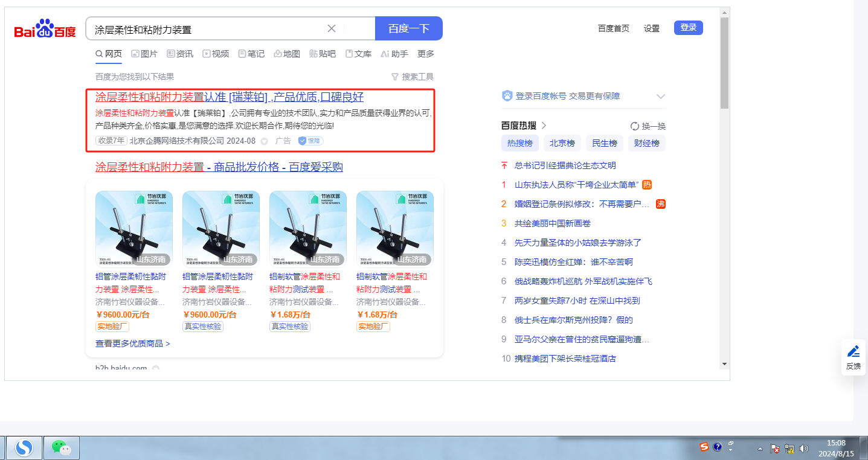868x460 pixels.
Task: Open the dropdown arrow after 北京企腾网络技术有限公司 2024-08
Action: [264, 141]
